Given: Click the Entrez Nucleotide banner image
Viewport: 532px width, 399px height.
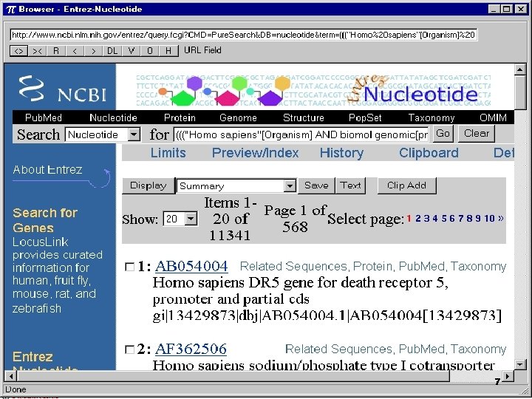Looking at the screenshot, I should pos(314,90).
